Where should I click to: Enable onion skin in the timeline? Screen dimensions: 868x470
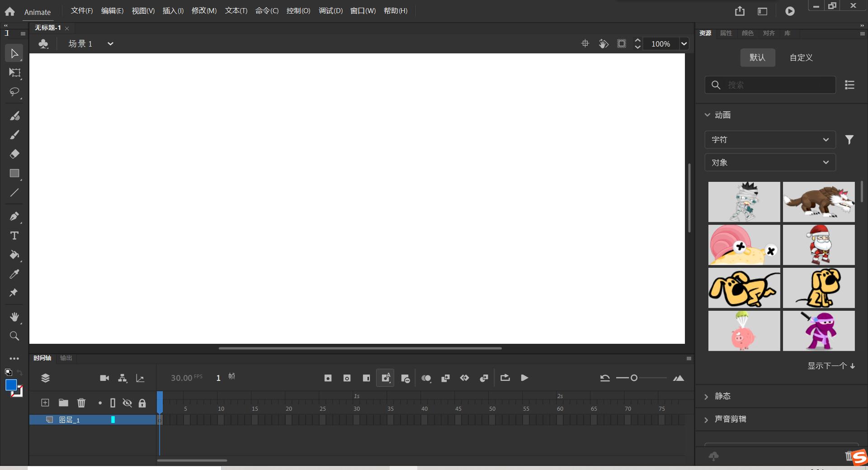[426, 378]
